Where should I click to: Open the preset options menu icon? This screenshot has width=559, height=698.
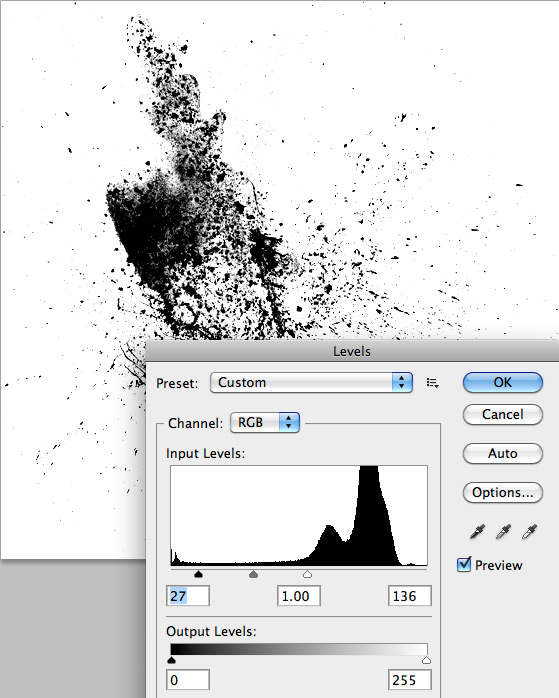(x=433, y=383)
